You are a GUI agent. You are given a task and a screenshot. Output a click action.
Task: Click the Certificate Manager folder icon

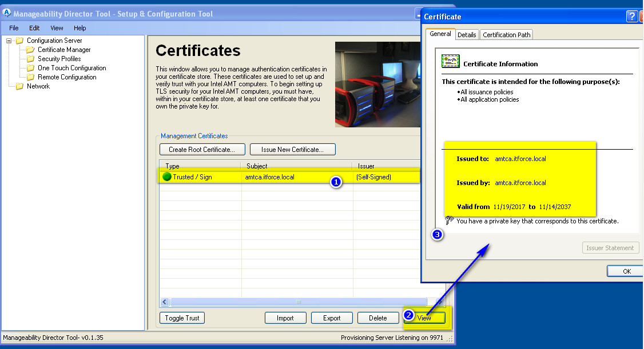pos(30,50)
